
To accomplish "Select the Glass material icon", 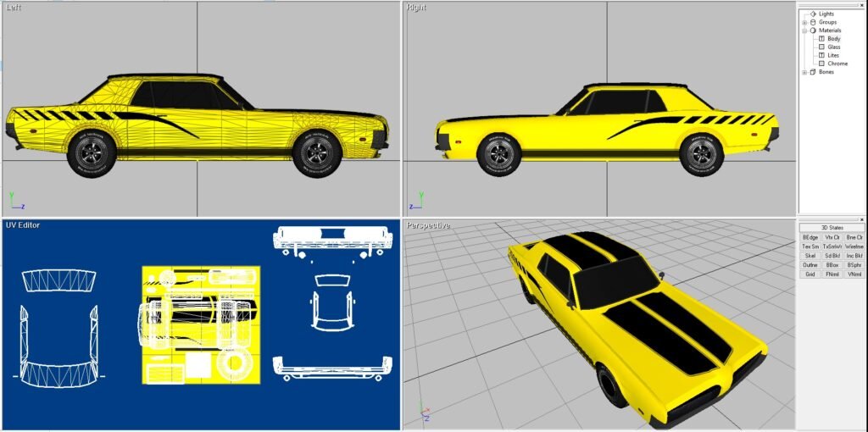I will 821,47.
